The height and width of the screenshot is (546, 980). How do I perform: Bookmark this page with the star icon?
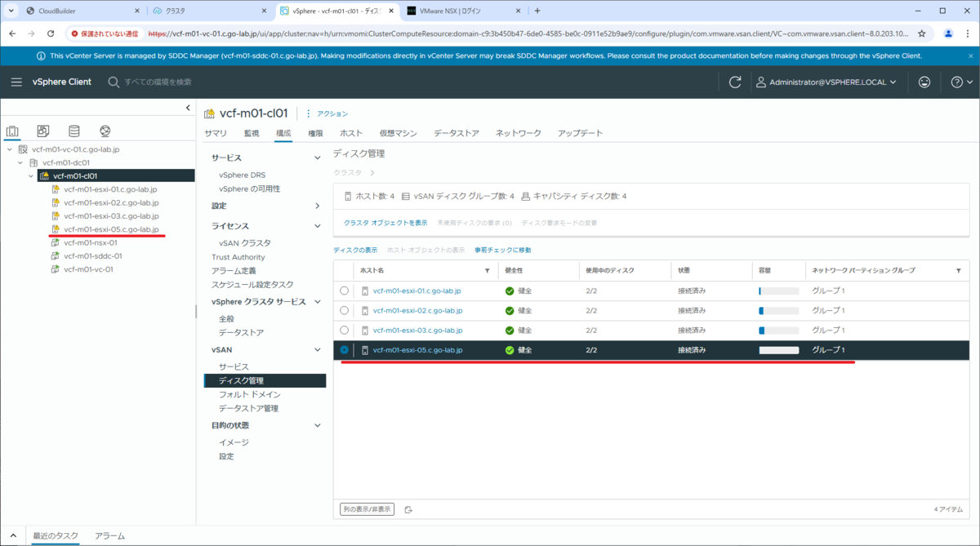922,33
